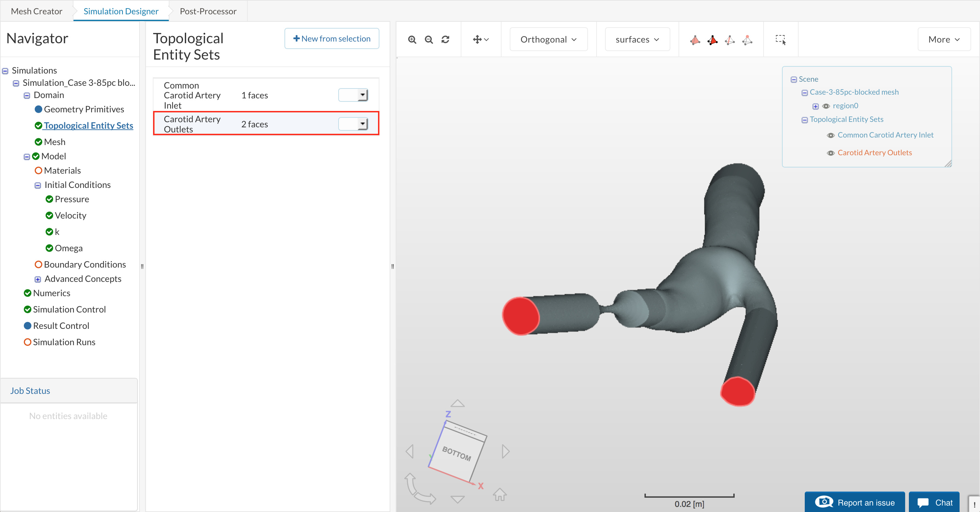Image resolution: width=980 pixels, height=512 pixels.
Task: Open the surfaces selection mode dropdown
Action: (637, 39)
